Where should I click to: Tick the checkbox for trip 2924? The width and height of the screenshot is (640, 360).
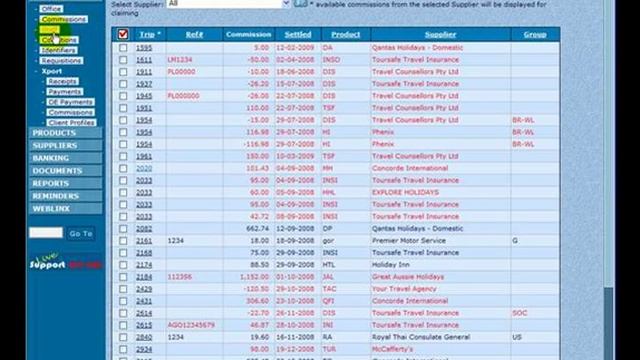click(123, 349)
